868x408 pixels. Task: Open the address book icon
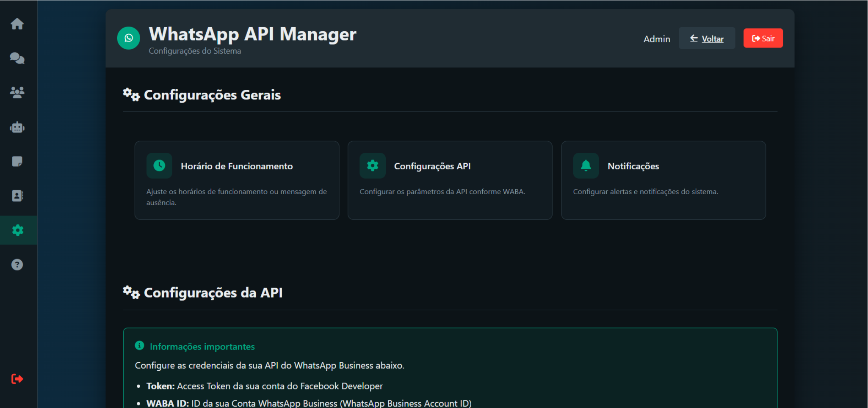click(x=17, y=196)
